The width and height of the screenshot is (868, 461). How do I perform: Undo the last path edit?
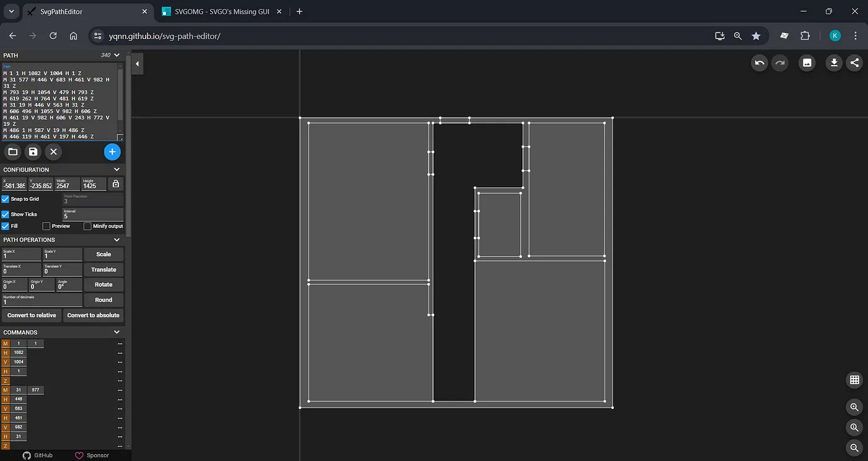[x=759, y=63]
